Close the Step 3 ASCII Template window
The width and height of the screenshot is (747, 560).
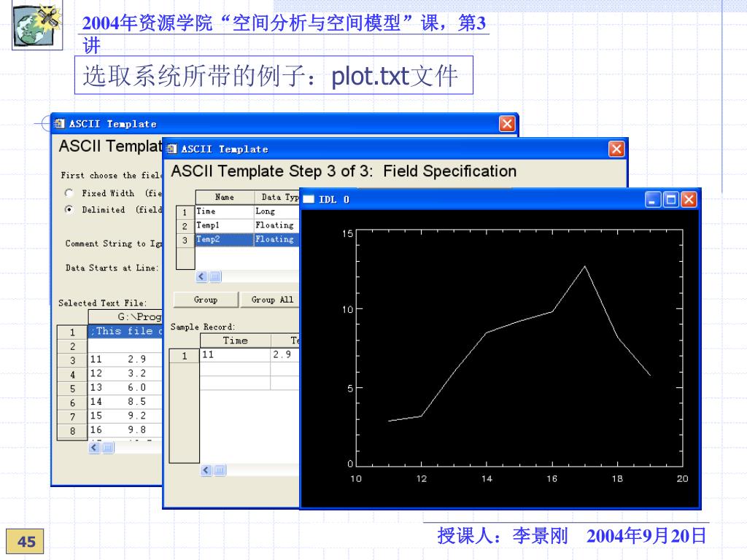click(616, 149)
